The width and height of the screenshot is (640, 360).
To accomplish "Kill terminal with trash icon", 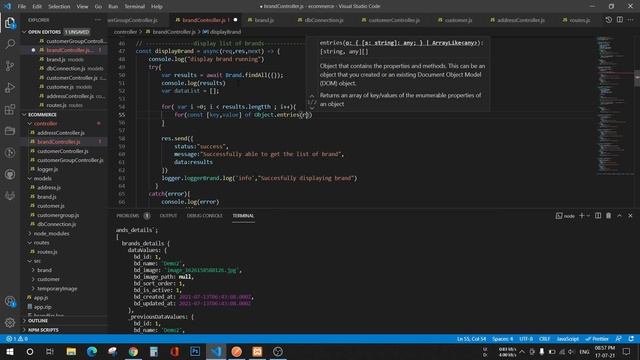I will coord(609,216).
